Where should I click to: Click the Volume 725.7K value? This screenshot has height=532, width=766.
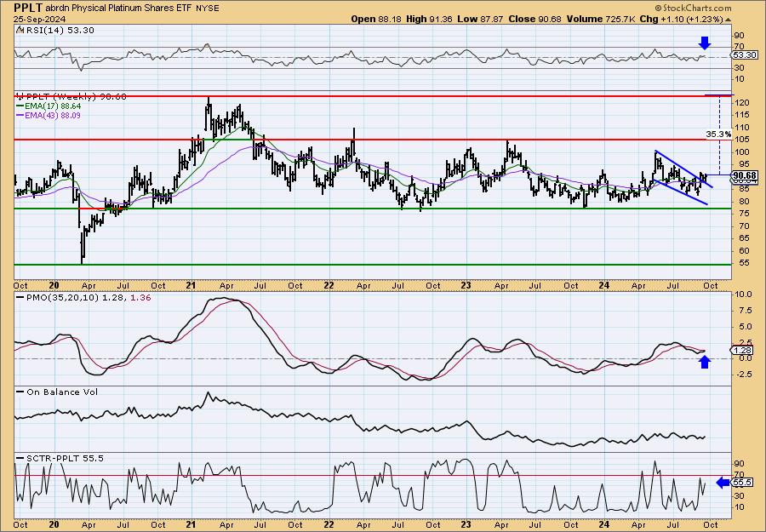[x=601, y=19]
